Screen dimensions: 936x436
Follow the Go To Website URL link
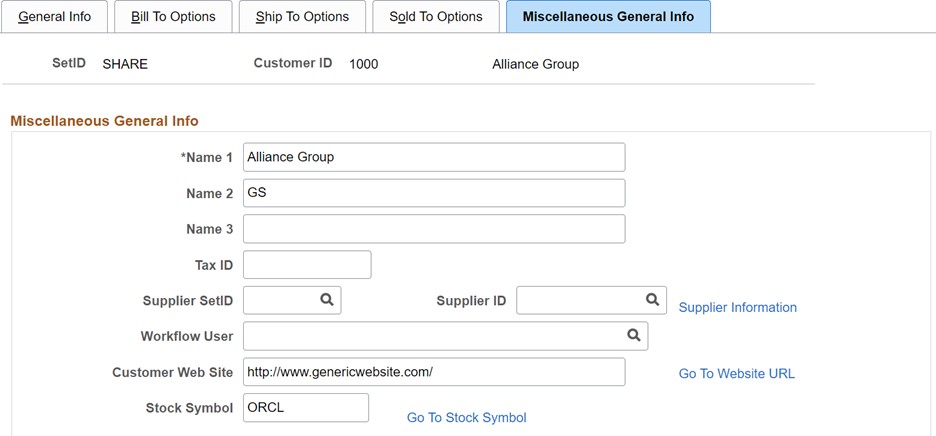pos(737,373)
